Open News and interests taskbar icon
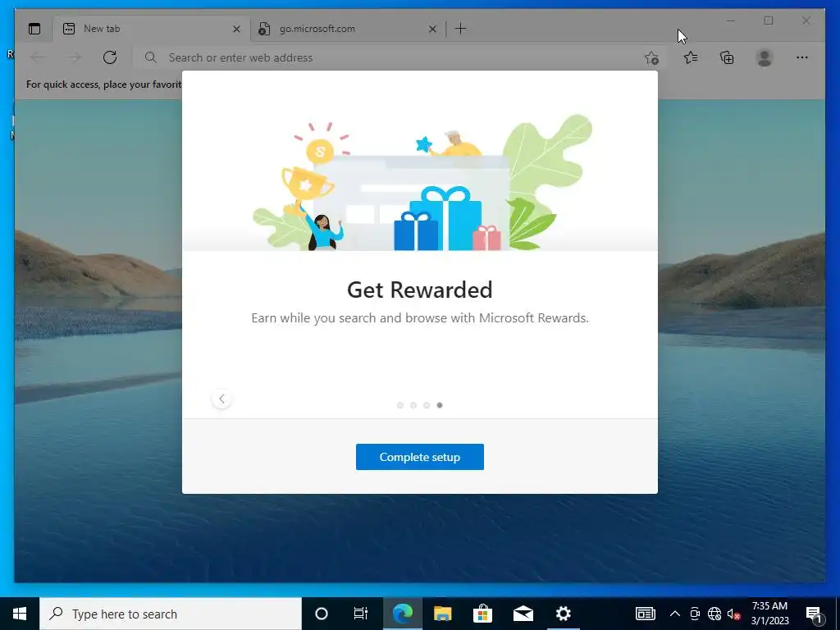Viewport: 840px width, 630px height. [645, 614]
